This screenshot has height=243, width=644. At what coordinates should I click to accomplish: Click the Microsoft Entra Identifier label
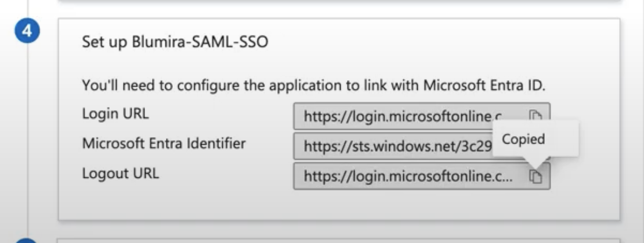(x=164, y=144)
